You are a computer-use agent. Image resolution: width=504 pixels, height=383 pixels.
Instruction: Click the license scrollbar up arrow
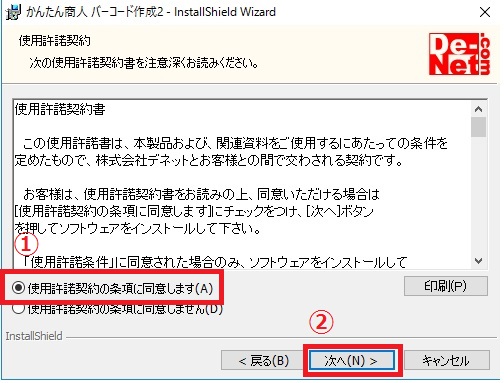[479, 109]
